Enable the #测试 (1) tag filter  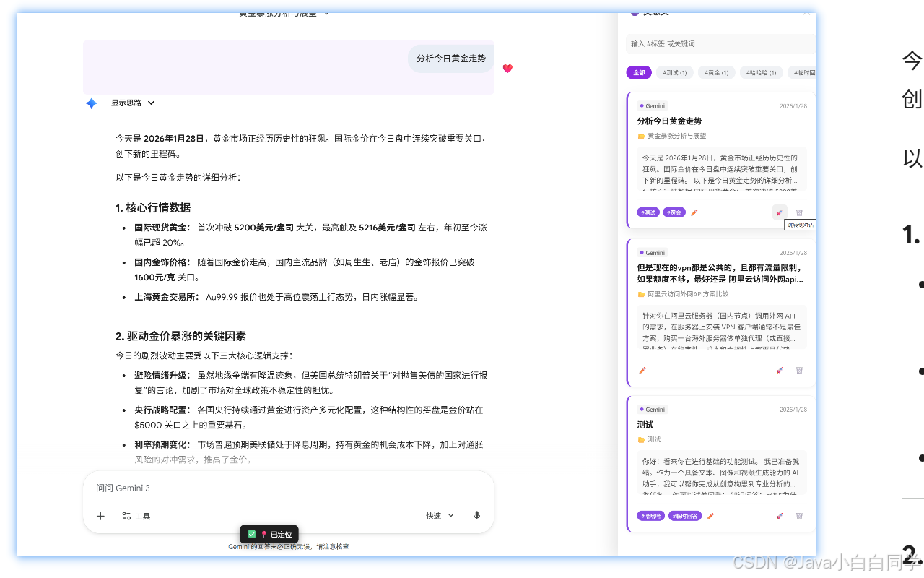674,72
